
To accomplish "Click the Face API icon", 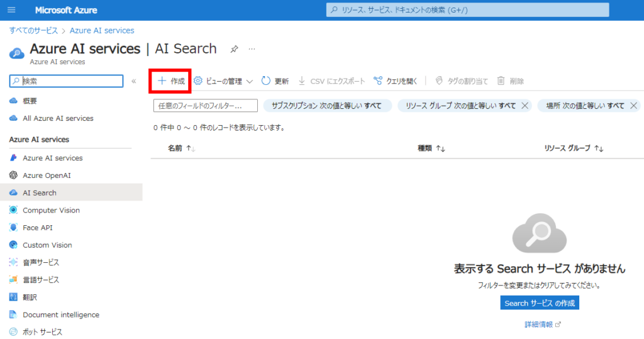I will click(14, 227).
